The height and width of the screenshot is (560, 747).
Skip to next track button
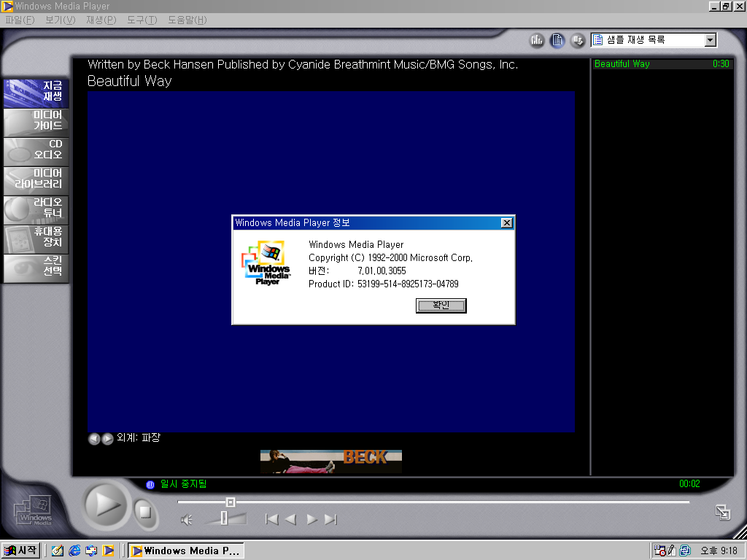tap(330, 519)
